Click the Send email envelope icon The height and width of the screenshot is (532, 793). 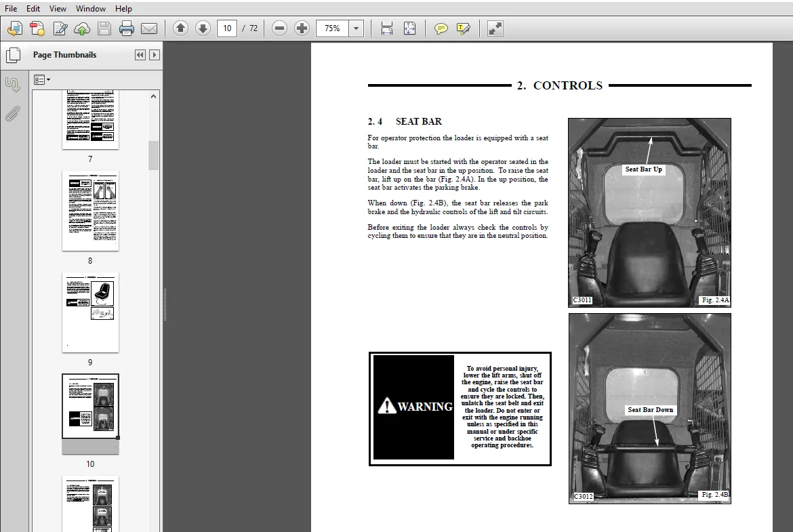[148, 28]
